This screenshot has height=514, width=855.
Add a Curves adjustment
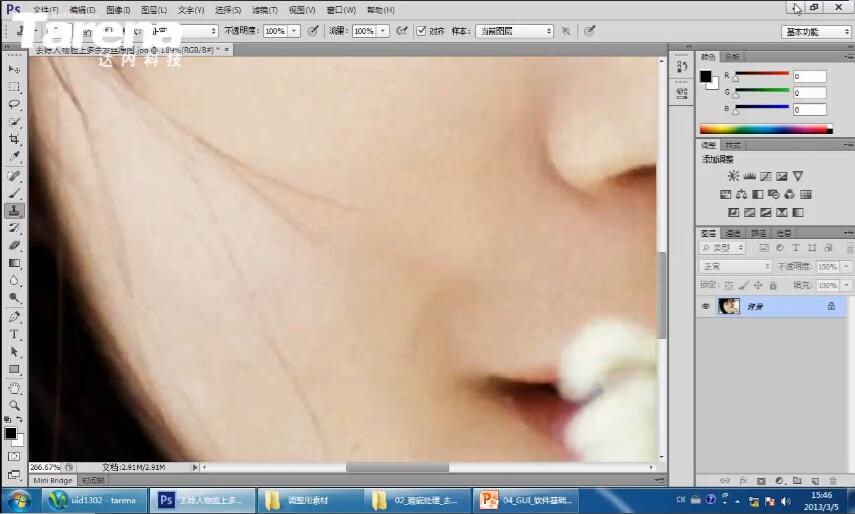pos(766,176)
